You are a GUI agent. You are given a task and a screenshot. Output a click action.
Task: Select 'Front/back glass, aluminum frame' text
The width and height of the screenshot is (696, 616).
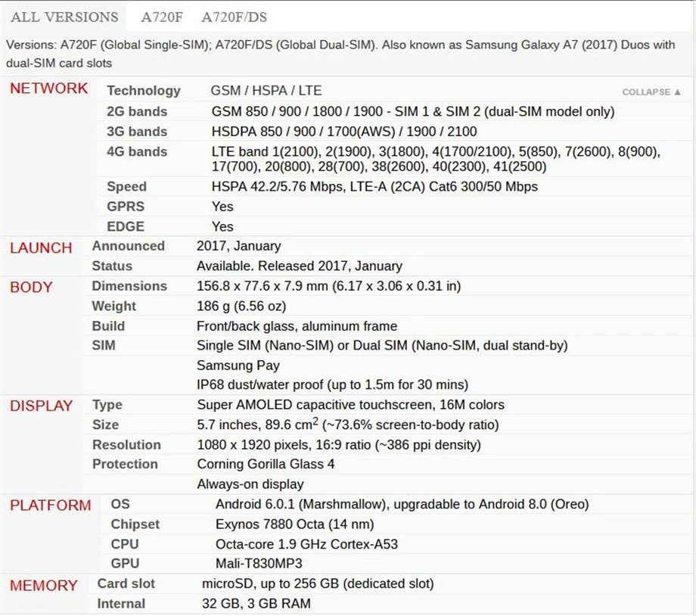(297, 326)
